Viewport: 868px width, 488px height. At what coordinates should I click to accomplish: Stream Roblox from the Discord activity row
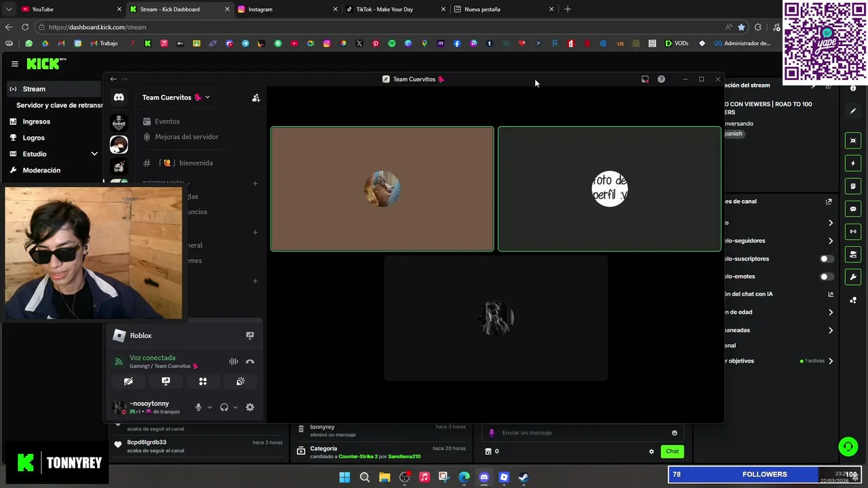(250, 335)
